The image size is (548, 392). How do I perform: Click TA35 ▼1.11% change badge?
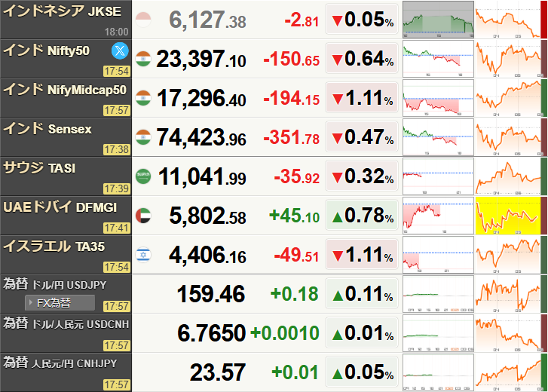[x=362, y=254]
